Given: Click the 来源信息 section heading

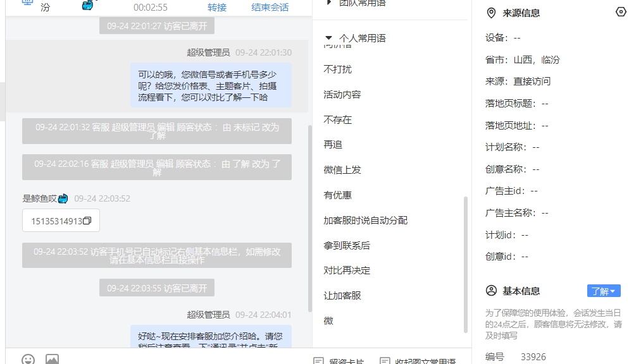Looking at the screenshot, I should [x=521, y=13].
